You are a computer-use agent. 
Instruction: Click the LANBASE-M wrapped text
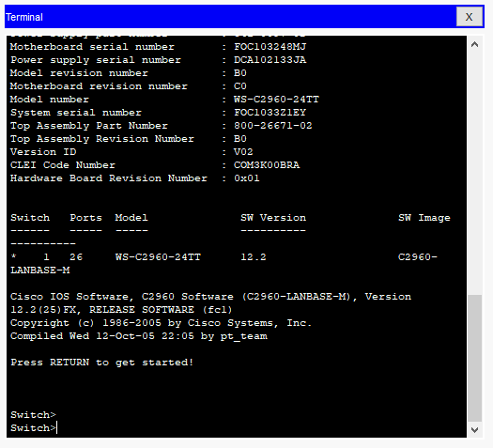40,270
